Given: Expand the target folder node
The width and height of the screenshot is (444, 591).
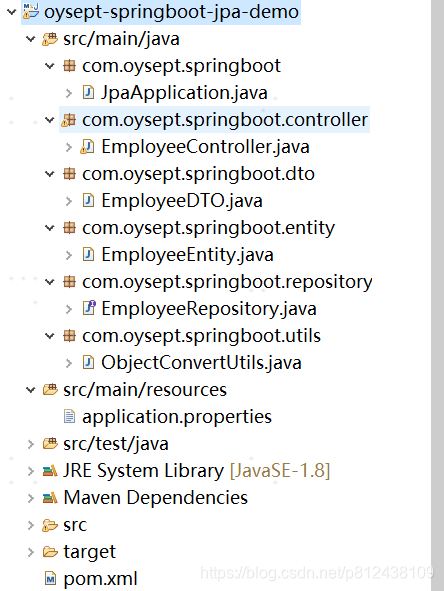Looking at the screenshot, I should coord(31,552).
